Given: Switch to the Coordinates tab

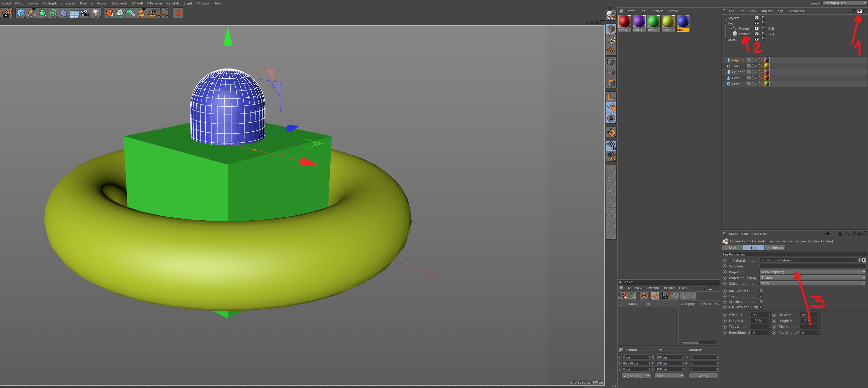Looking at the screenshot, I should (x=774, y=248).
